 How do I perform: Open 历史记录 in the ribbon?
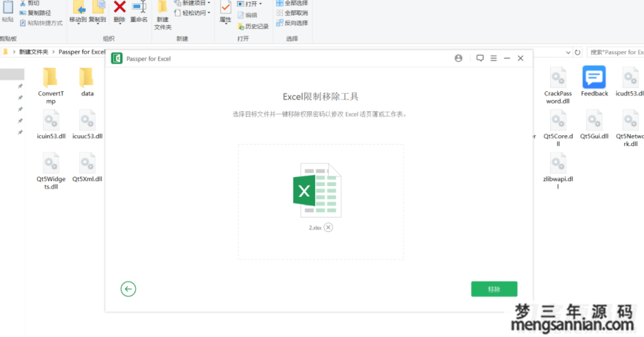point(253,26)
